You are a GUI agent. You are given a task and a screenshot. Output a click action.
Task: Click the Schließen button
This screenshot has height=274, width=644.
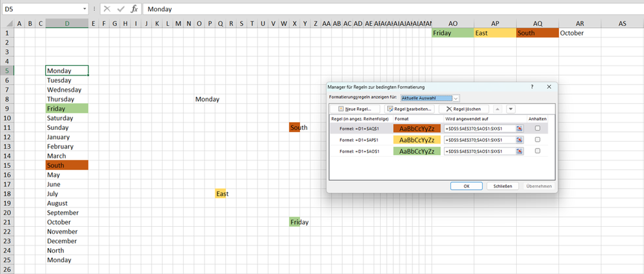(x=503, y=186)
